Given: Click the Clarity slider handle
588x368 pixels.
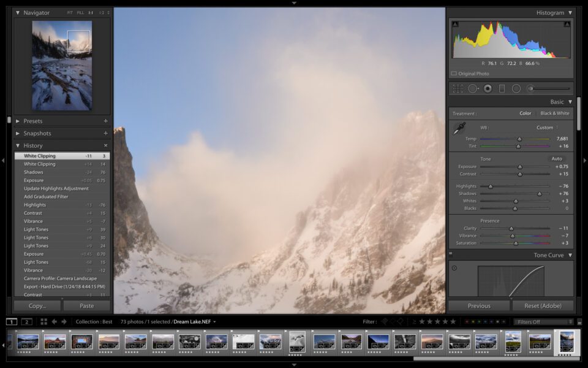Looking at the screenshot, I should pos(511,228).
